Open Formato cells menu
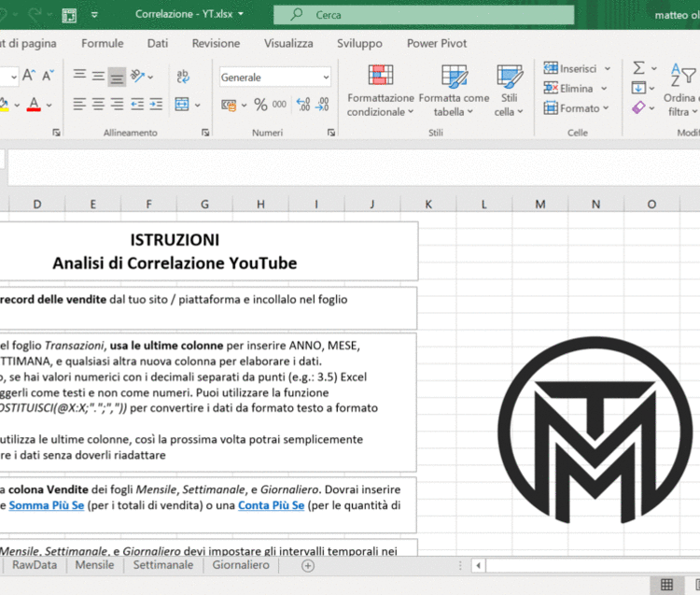This screenshot has width=700, height=595. pos(576,108)
